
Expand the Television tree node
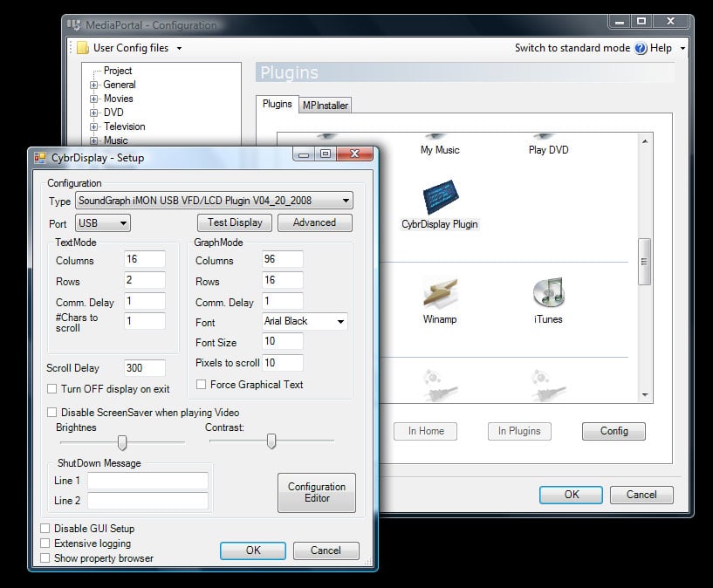coord(94,126)
